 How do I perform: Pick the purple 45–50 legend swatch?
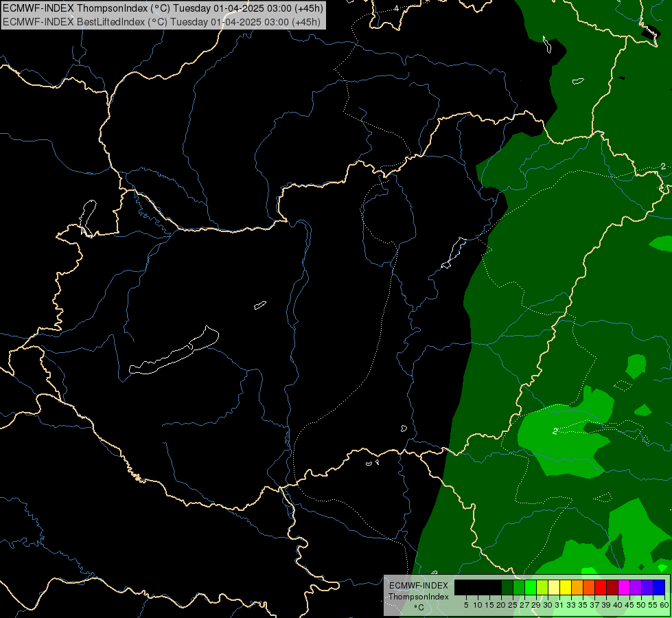636,587
